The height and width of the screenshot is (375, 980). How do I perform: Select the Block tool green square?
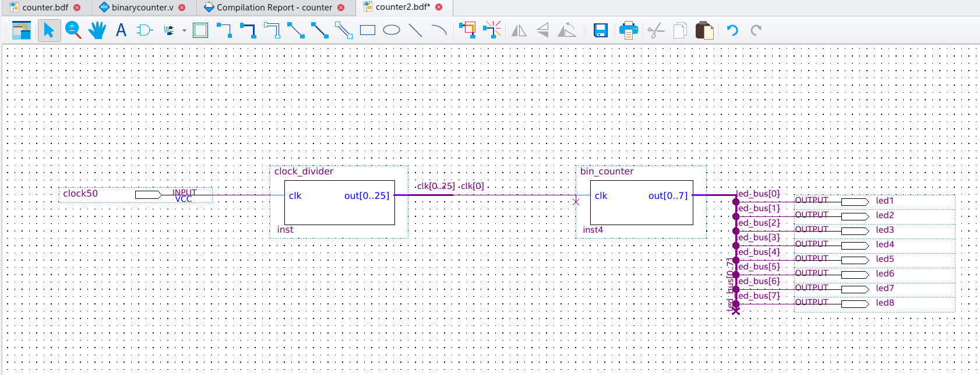(x=200, y=30)
